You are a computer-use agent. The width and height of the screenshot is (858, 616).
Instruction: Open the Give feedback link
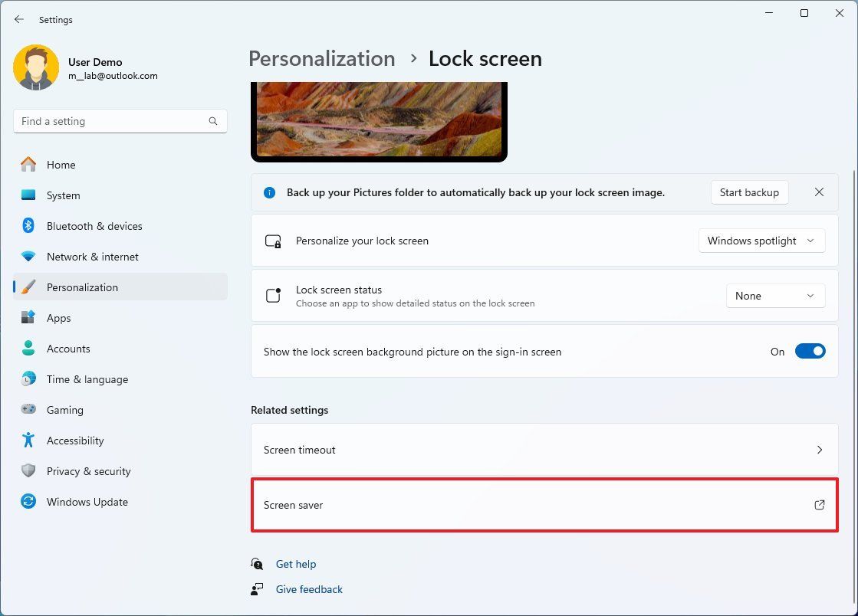click(308, 588)
